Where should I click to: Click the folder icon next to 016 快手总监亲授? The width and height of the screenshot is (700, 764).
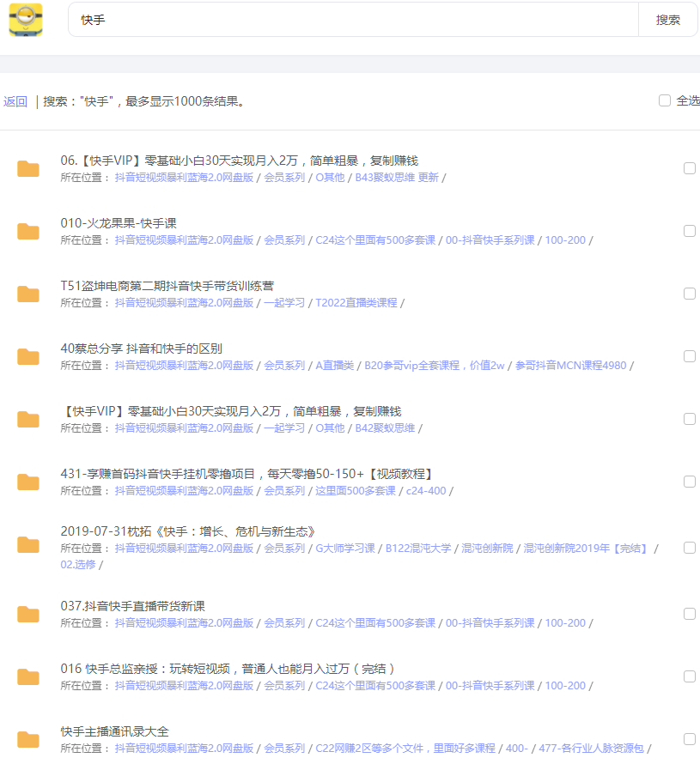[x=28, y=676]
